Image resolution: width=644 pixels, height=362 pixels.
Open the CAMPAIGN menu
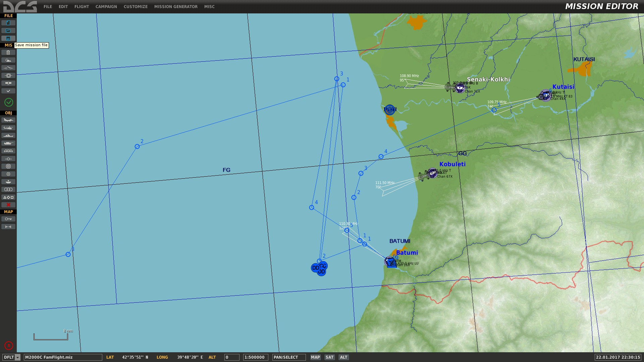tap(106, 7)
